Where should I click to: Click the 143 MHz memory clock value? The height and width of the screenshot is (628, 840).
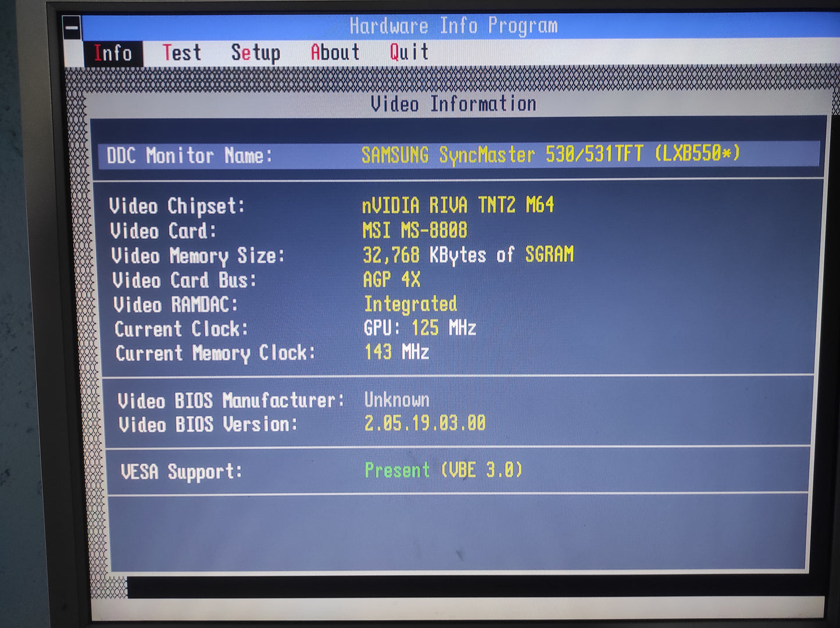396,352
